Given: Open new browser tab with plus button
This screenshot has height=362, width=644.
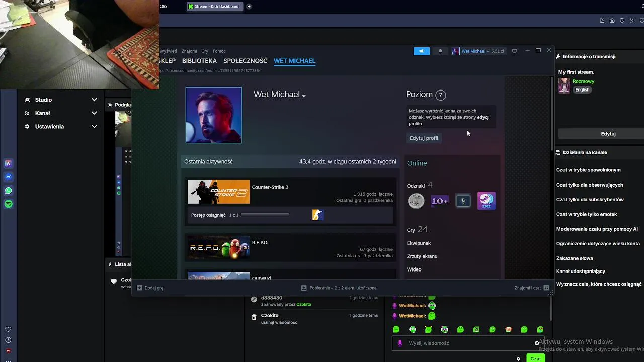Looking at the screenshot, I should point(249,7).
